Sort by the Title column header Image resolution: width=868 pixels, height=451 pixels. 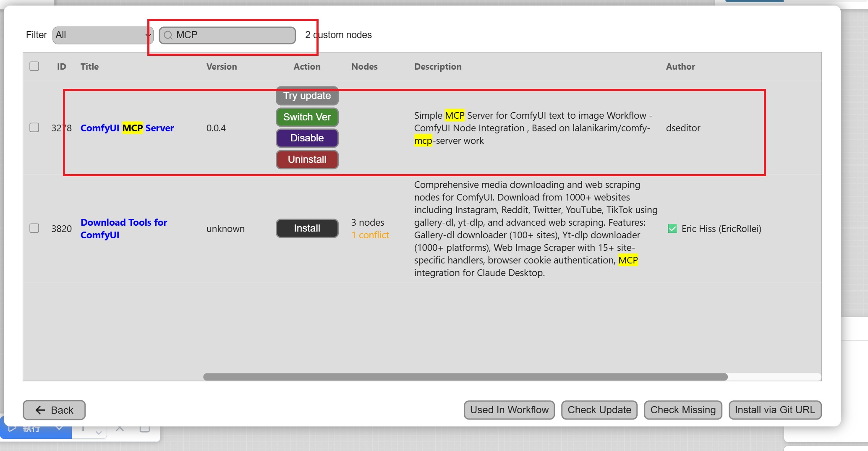(x=89, y=66)
